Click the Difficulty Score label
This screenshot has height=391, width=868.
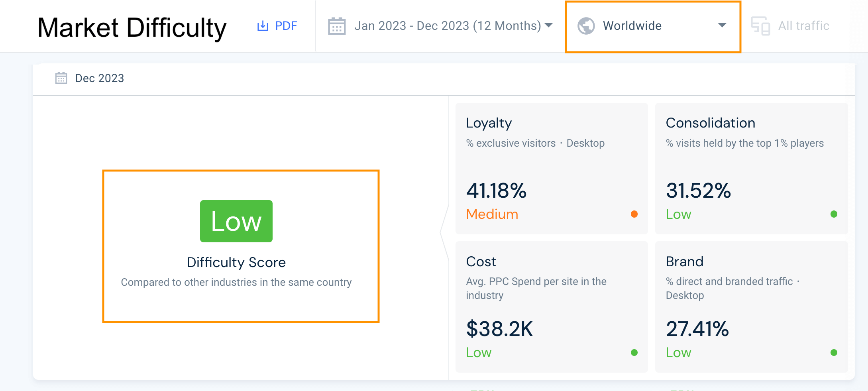point(236,262)
